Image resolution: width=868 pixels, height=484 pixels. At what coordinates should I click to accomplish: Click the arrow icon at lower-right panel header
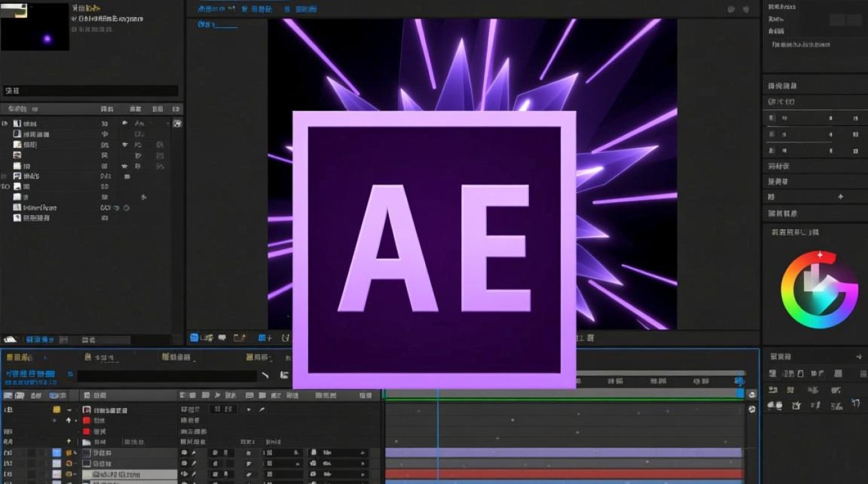pyautogui.click(x=858, y=356)
